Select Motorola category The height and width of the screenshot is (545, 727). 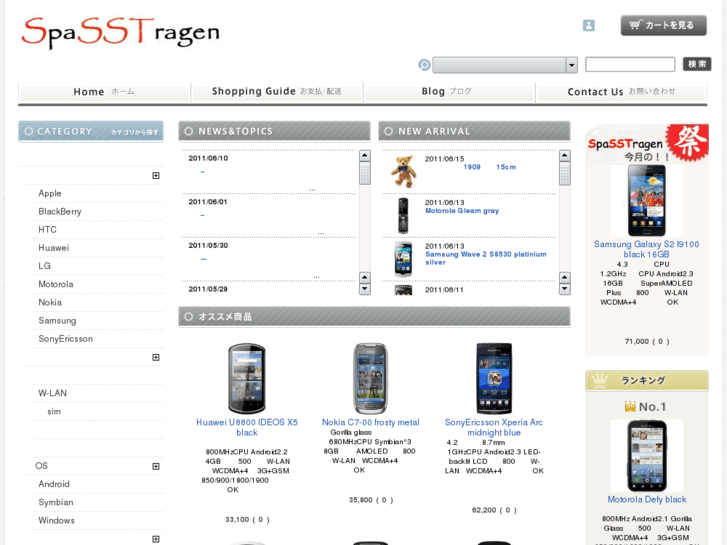pos(56,284)
